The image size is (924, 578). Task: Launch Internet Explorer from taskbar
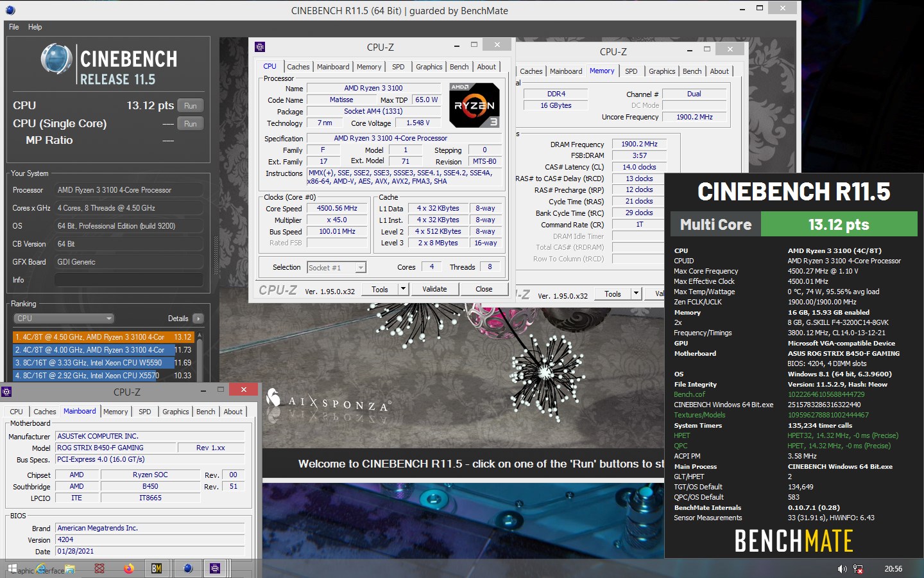[x=42, y=568]
